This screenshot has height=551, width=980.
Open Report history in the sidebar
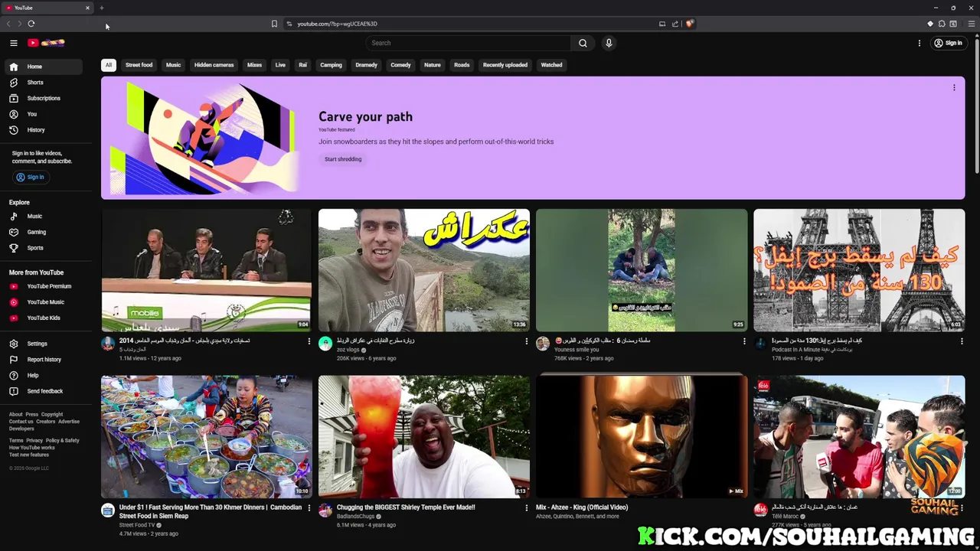tap(43, 360)
